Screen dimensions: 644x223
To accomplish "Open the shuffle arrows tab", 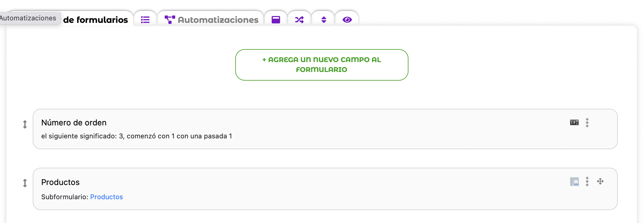I will (x=299, y=20).
